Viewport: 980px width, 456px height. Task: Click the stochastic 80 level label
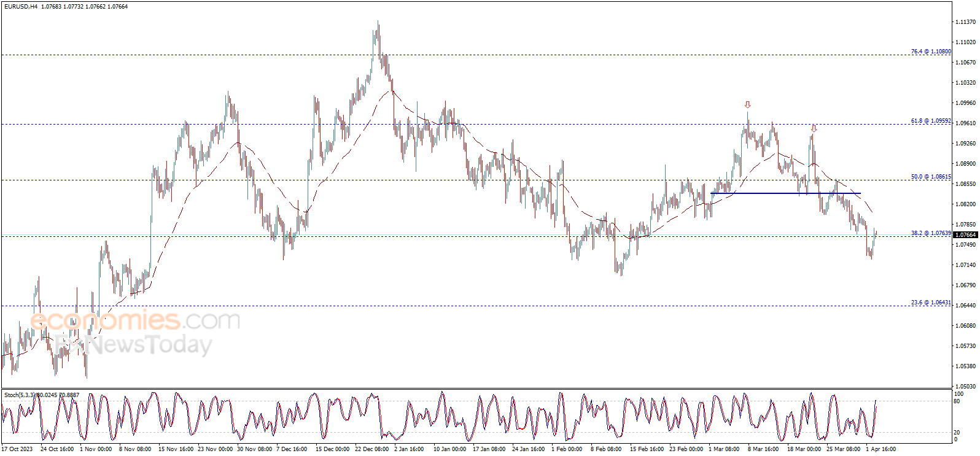click(956, 401)
